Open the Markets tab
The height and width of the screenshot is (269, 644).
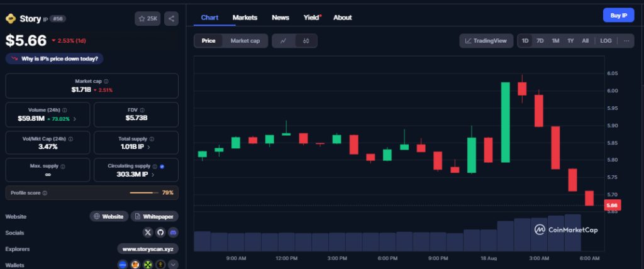coord(245,18)
